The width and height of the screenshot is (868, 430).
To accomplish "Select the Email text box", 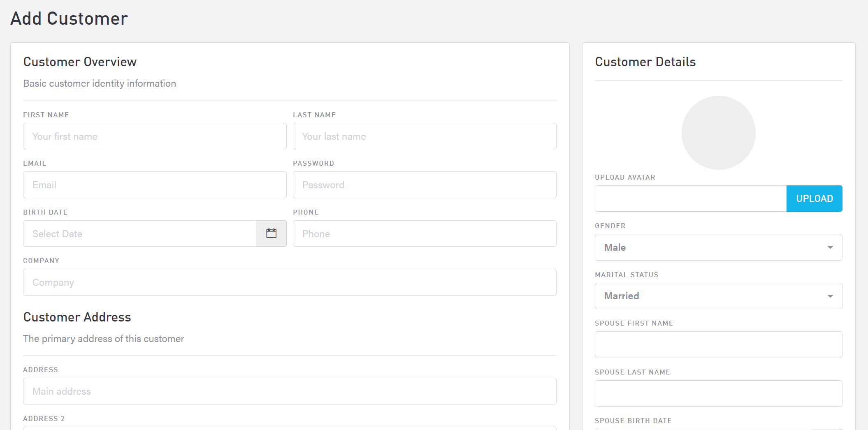I will coord(155,185).
